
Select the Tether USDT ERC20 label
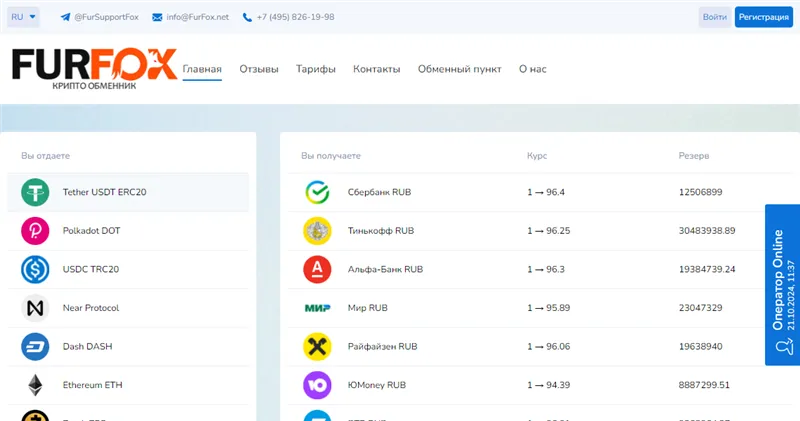point(105,192)
